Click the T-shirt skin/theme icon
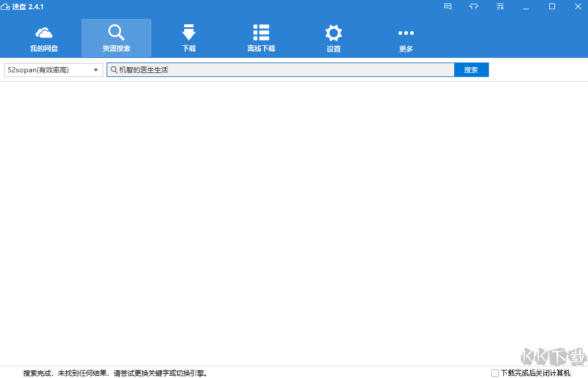Screen dimensions: 588x378 [473, 6]
